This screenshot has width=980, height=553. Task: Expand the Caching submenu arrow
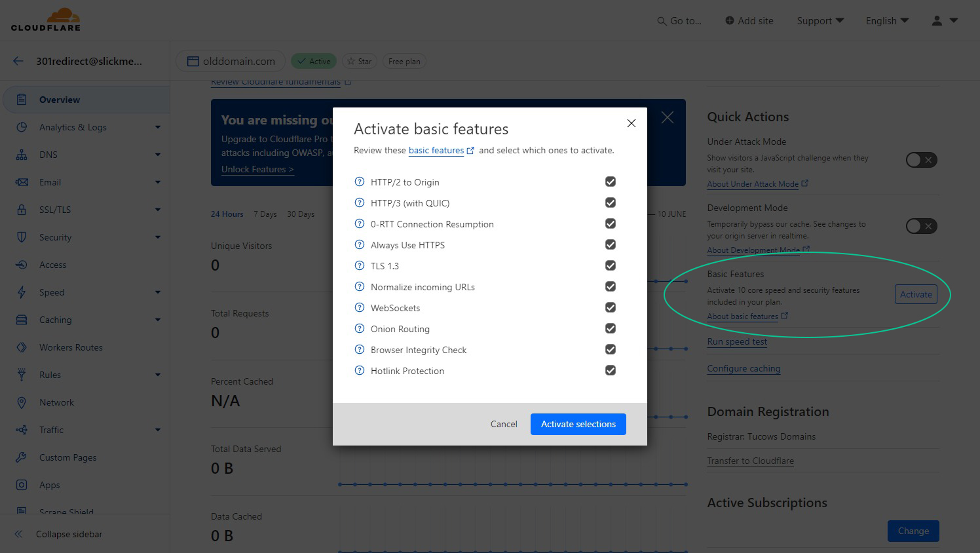pyautogui.click(x=158, y=320)
